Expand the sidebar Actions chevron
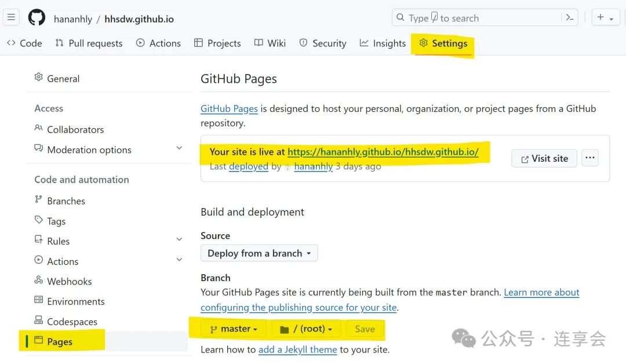Viewport: 626px width, 364px height. point(179,260)
